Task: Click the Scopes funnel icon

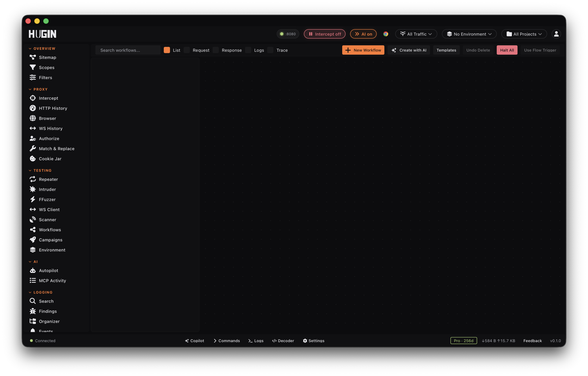Action: (33, 67)
